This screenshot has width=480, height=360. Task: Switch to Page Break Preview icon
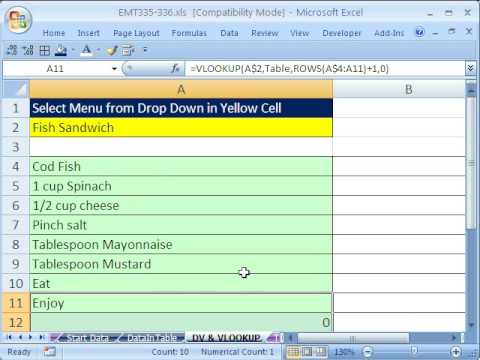(320, 352)
